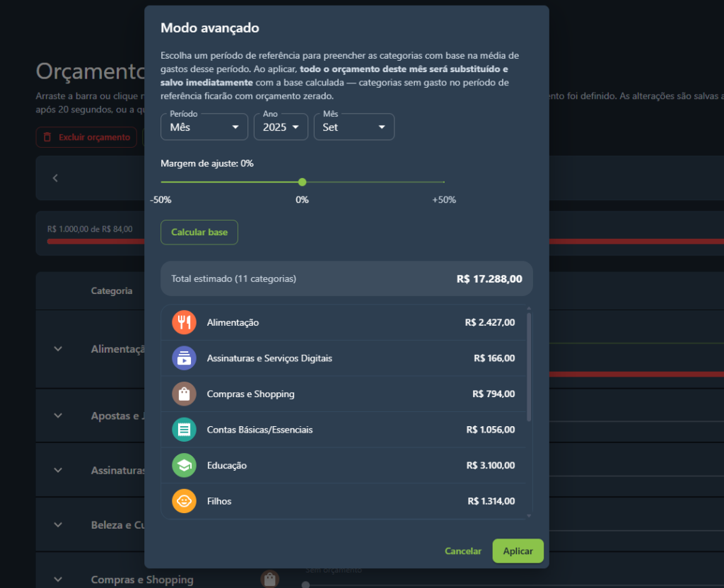Click the Contas Básicas/Essenciais receipt icon
This screenshot has height=588, width=724.
click(x=184, y=430)
